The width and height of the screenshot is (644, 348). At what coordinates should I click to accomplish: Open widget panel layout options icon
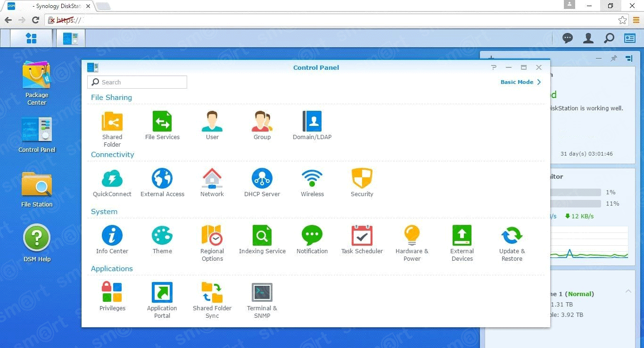pyautogui.click(x=629, y=58)
